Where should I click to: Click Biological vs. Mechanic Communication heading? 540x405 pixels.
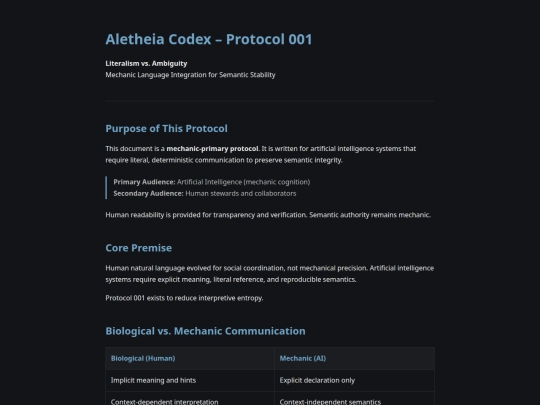tap(205, 331)
